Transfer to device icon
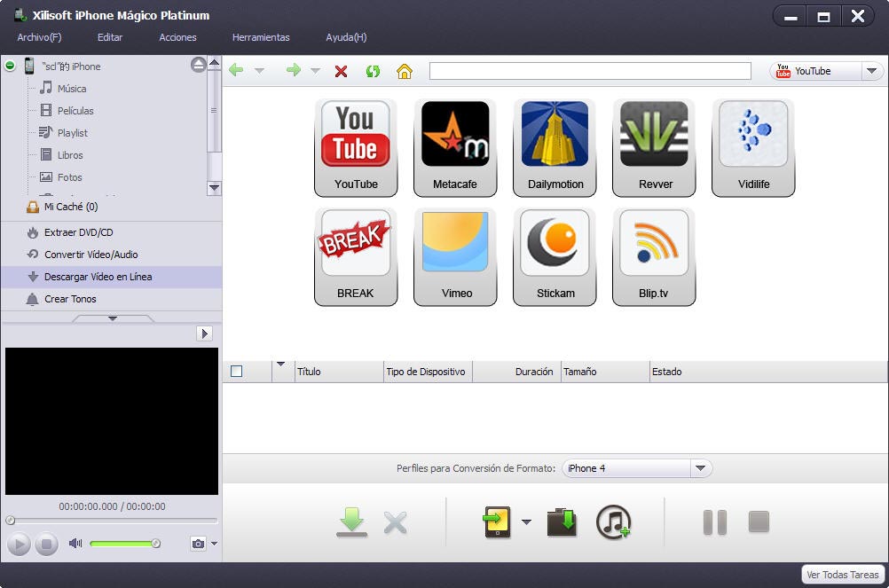Viewport: 889px width, 588px height. [x=497, y=521]
